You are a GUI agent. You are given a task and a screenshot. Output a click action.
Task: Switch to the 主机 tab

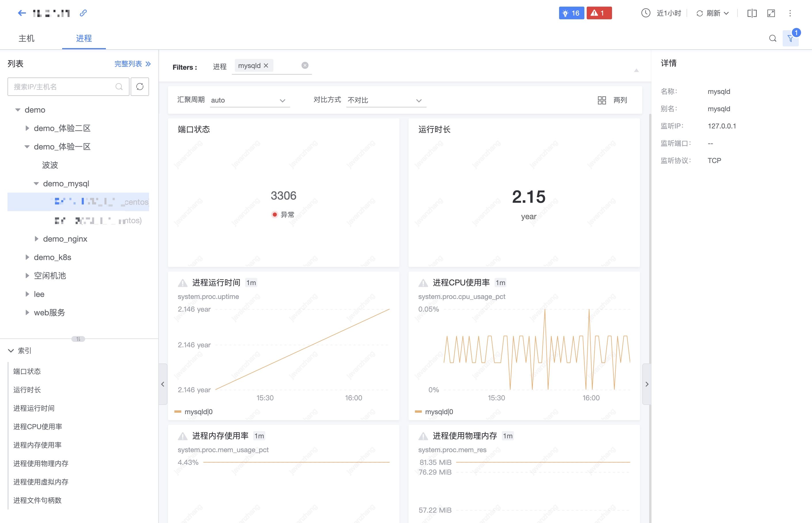(26, 38)
